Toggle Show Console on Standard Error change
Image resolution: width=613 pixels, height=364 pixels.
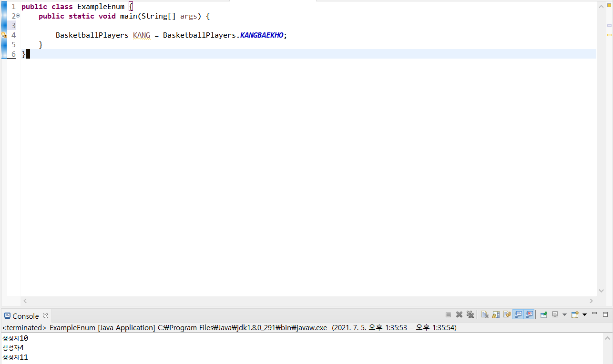point(529,314)
